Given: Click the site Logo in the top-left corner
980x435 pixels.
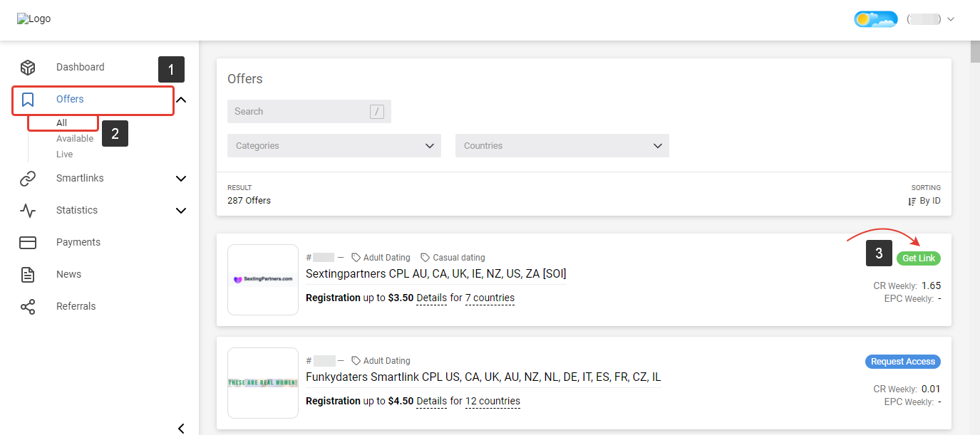Looking at the screenshot, I should click(33, 19).
